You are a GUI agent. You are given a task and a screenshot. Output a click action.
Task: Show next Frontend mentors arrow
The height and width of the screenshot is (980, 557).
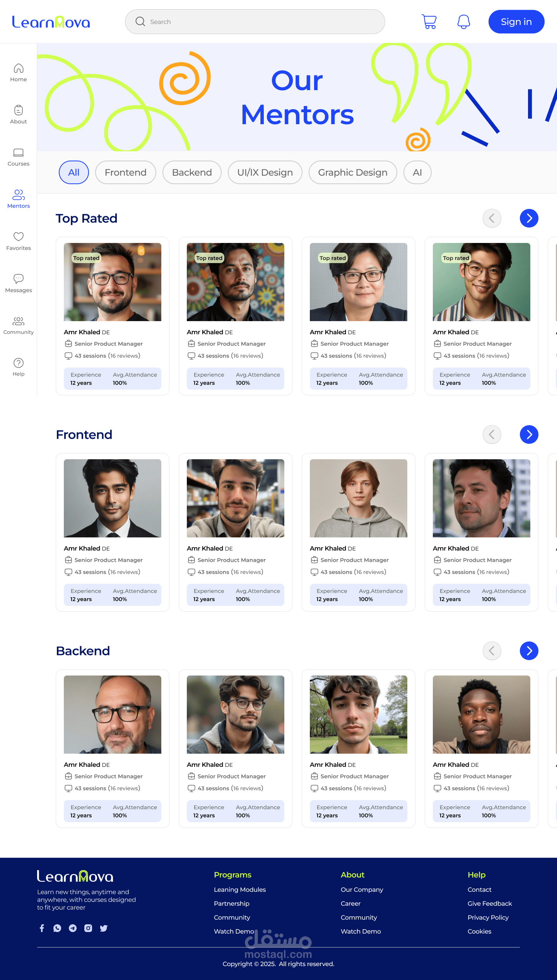click(529, 434)
